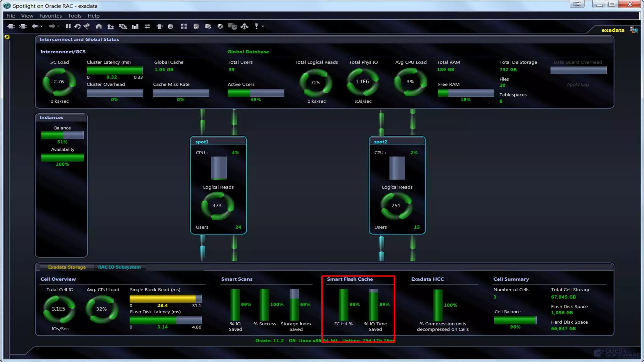Click the I/C Load 2.76 gauge

(59, 82)
